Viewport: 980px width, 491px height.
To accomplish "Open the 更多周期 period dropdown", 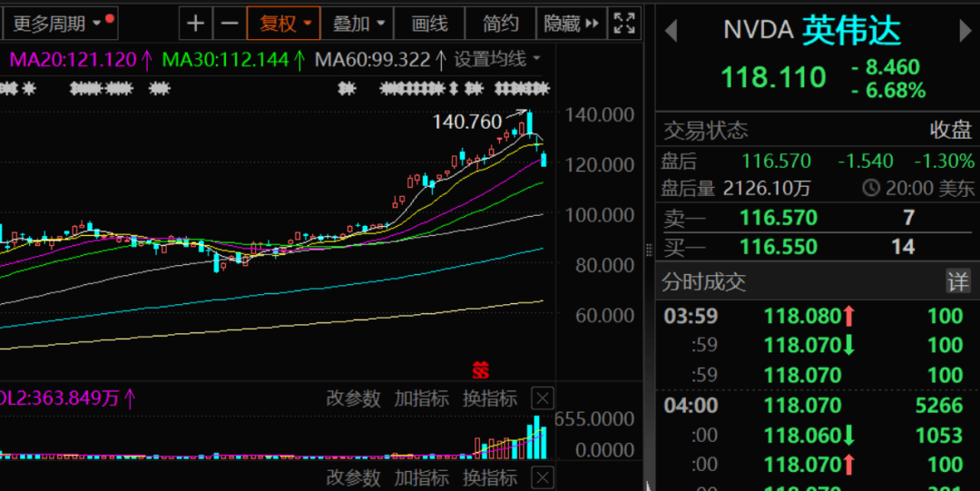I will coord(58,24).
